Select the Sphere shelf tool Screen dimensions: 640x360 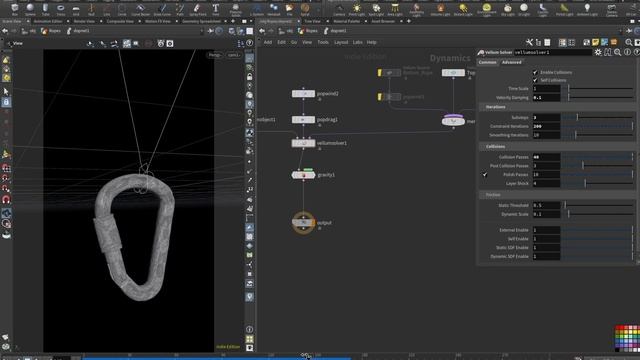coord(30,9)
